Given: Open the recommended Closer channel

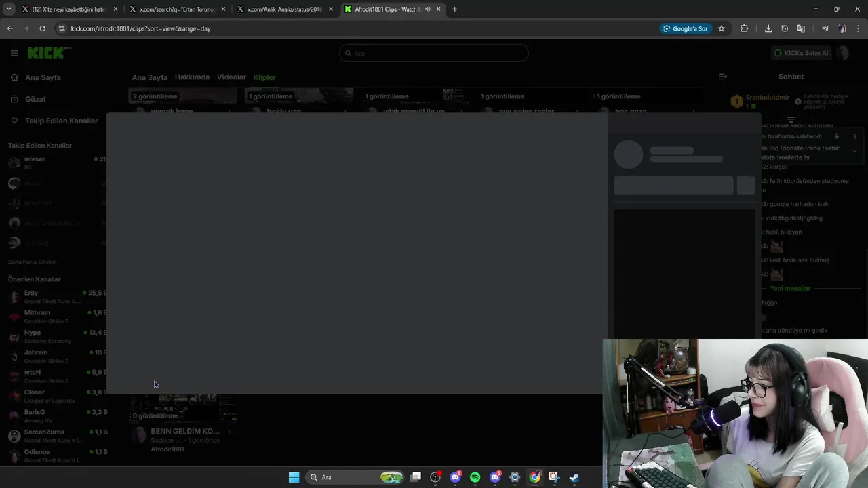Looking at the screenshot, I should tap(57, 396).
